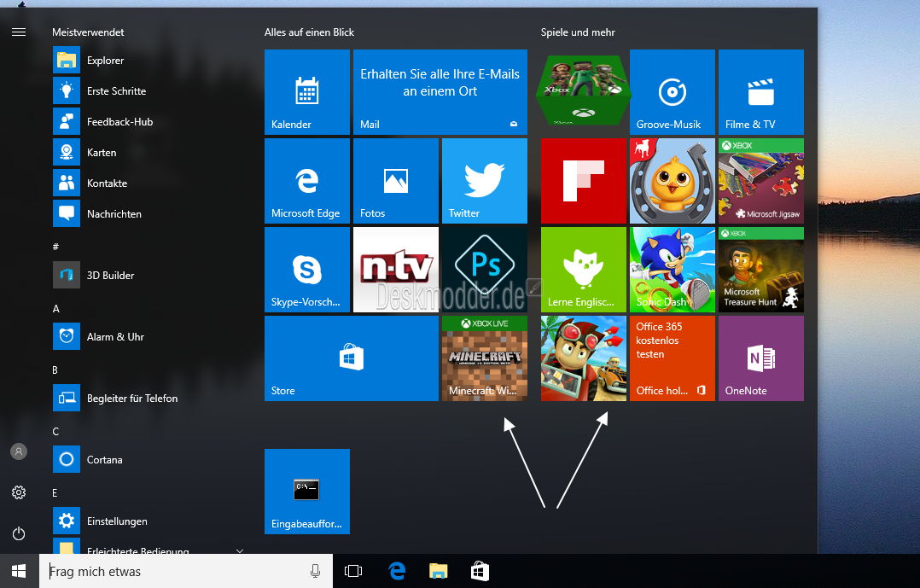Viewport: 920px width, 588px height.
Task: Open the Xbox tile
Action: tap(583, 91)
